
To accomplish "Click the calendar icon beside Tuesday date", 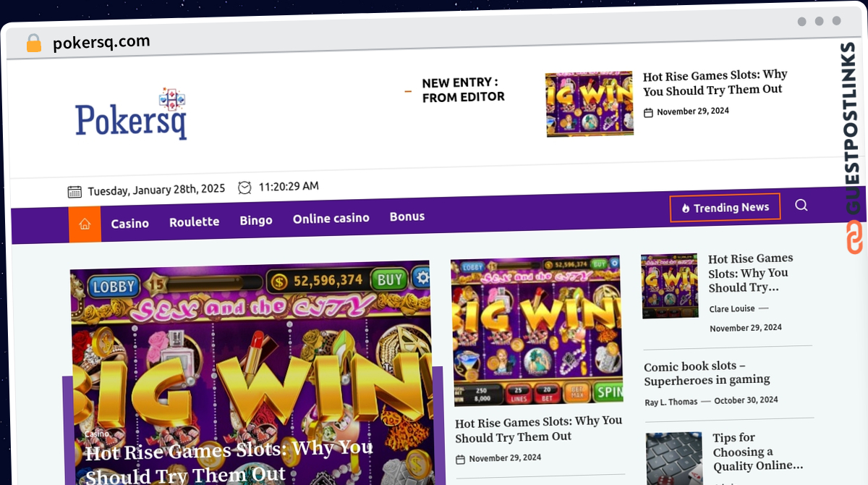I will 75,192.
